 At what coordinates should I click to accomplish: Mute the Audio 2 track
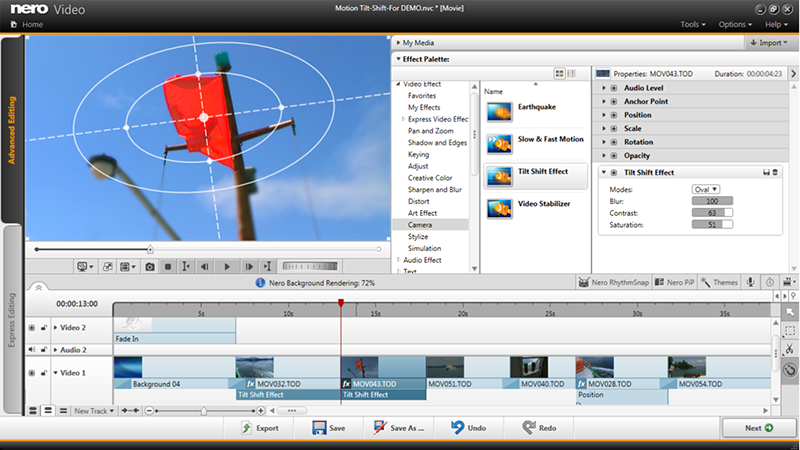point(32,350)
